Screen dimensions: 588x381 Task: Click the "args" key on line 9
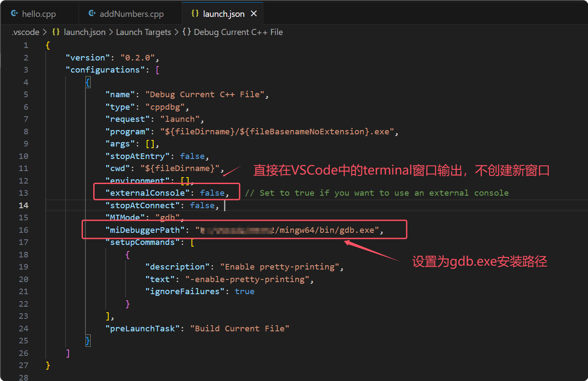tap(120, 143)
